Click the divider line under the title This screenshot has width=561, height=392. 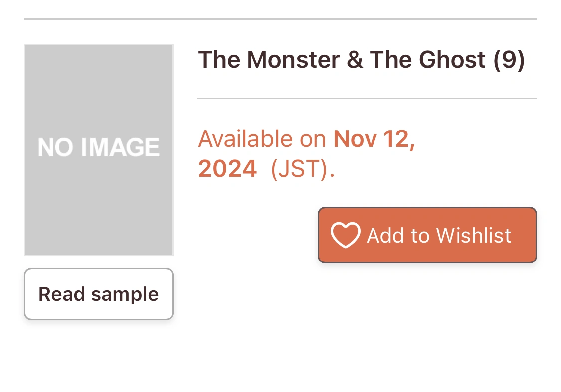[x=367, y=99]
